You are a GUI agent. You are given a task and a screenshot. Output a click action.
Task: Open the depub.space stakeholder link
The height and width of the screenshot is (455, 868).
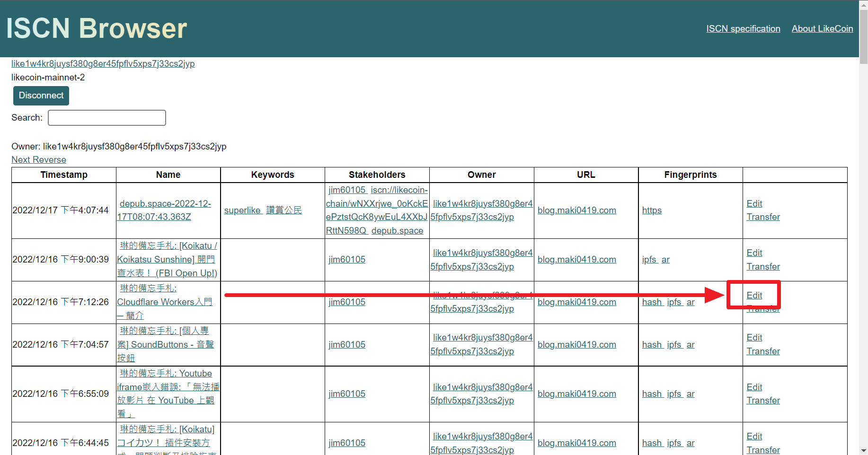[x=397, y=231]
